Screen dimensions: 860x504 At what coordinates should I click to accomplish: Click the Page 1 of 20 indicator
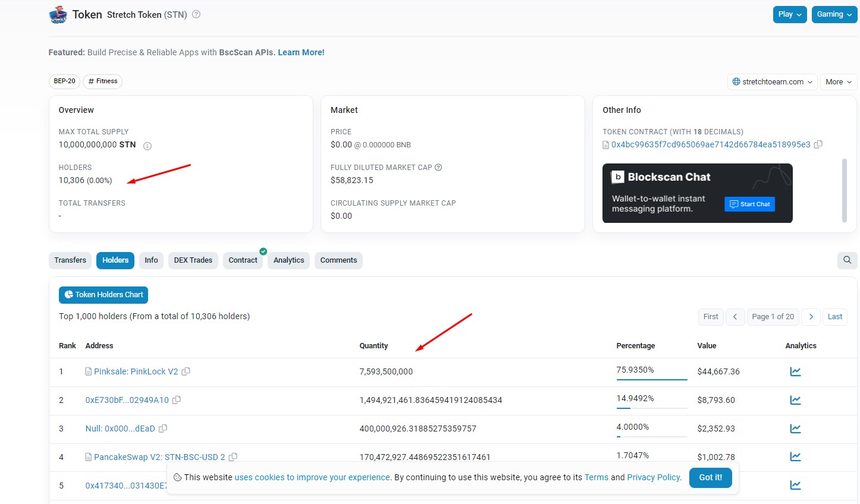pyautogui.click(x=773, y=317)
